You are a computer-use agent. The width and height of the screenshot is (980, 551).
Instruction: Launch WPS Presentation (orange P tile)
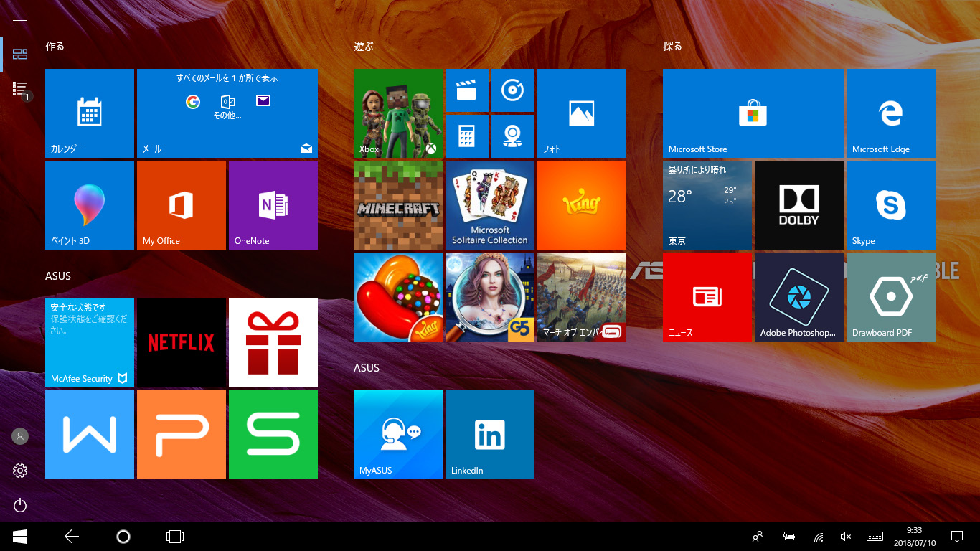[x=182, y=435]
